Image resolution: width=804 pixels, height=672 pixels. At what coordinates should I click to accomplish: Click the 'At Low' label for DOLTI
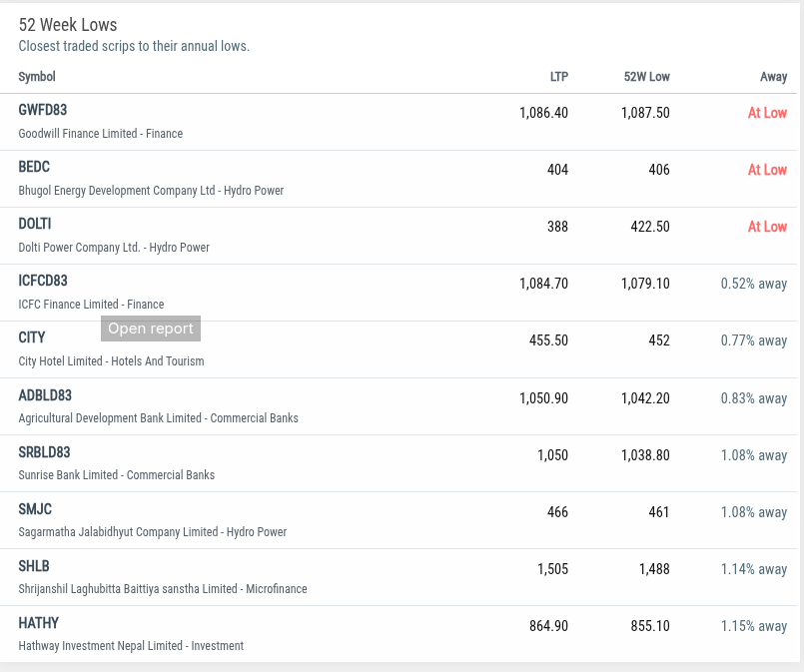767,227
